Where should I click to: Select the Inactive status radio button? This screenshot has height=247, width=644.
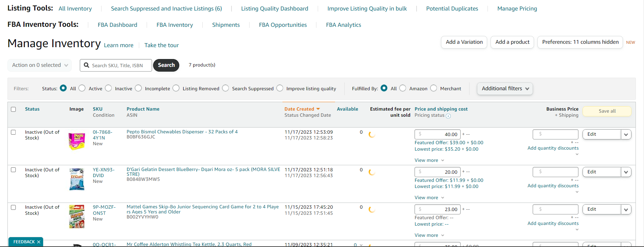tap(108, 88)
